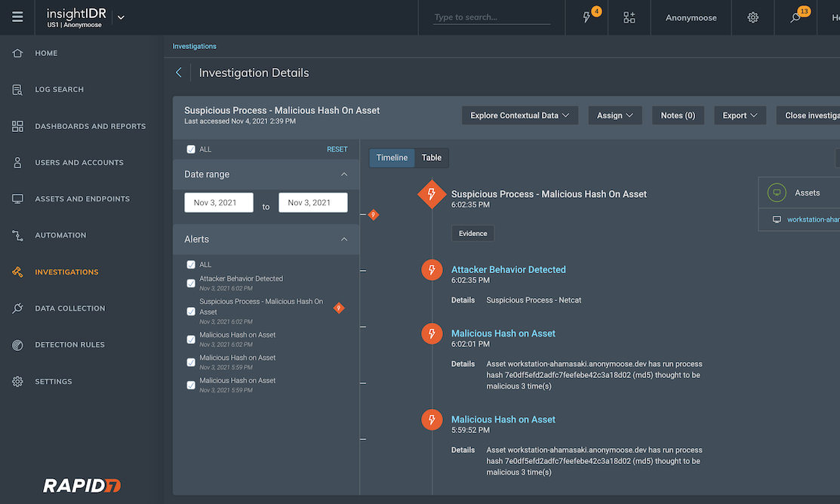Click the Assets and Endpoints sidebar icon
The image size is (840, 504).
coord(17,198)
